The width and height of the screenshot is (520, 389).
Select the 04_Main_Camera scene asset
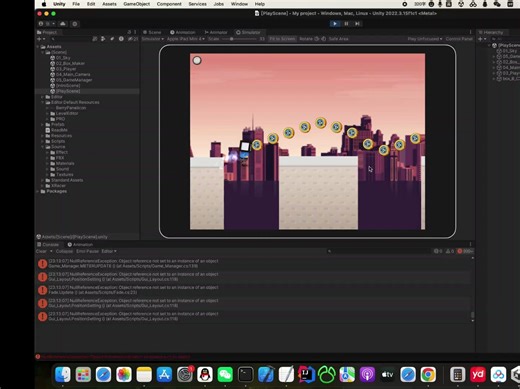click(x=70, y=74)
